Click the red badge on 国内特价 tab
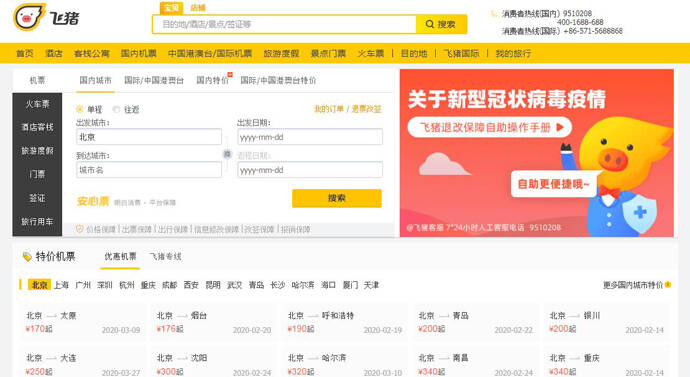 230,74
